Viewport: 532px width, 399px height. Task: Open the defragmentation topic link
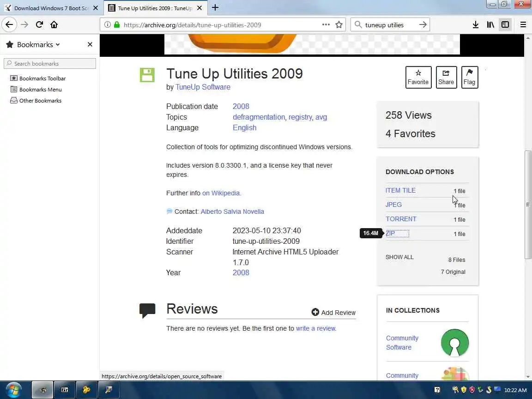pyautogui.click(x=259, y=117)
